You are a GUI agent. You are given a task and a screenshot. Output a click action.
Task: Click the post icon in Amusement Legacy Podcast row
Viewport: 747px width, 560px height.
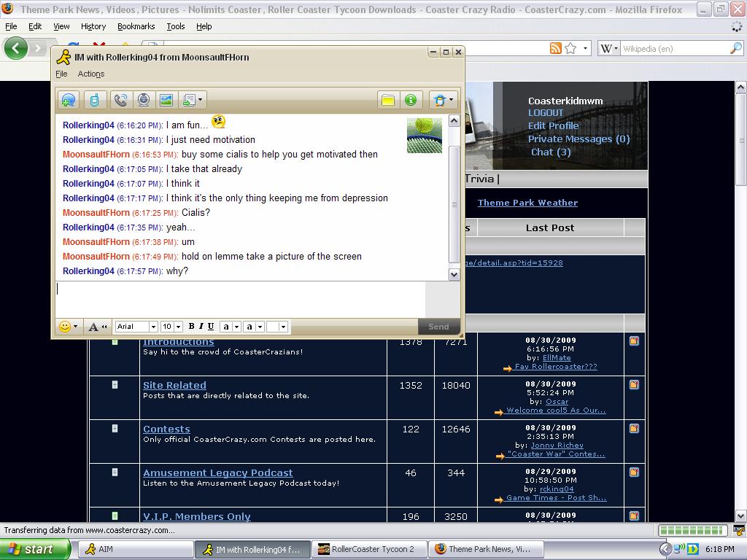(634, 472)
